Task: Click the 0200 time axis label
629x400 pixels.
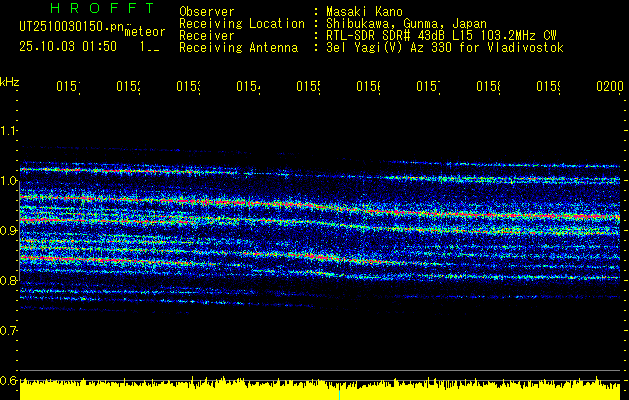Action: 610,86
